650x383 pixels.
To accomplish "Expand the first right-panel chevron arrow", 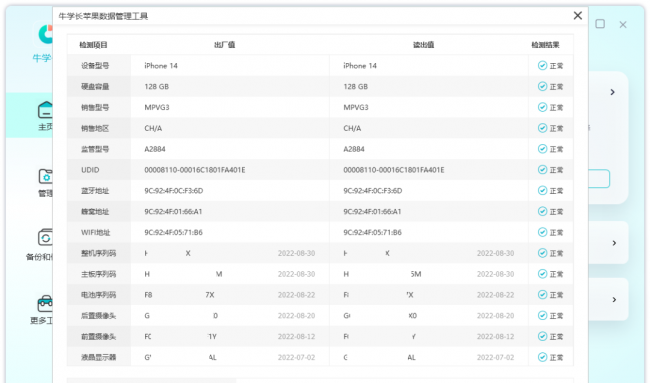I will tap(612, 92).
